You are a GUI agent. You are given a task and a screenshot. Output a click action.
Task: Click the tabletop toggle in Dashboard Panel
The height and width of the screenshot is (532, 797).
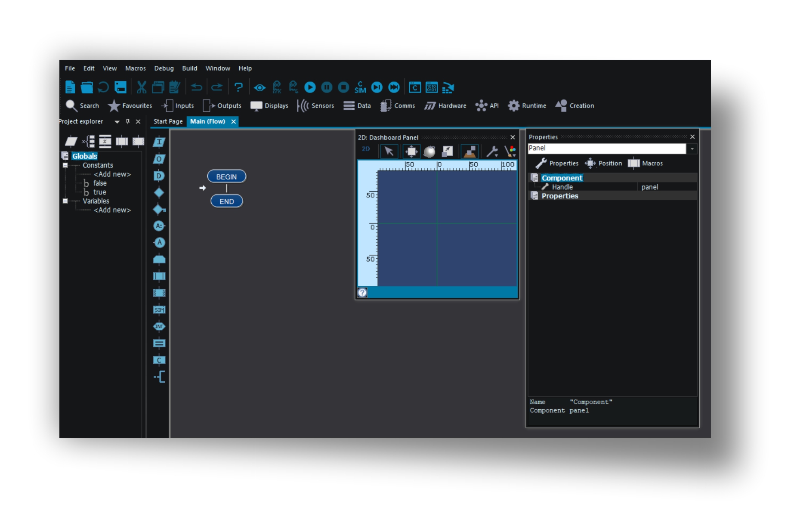click(470, 152)
